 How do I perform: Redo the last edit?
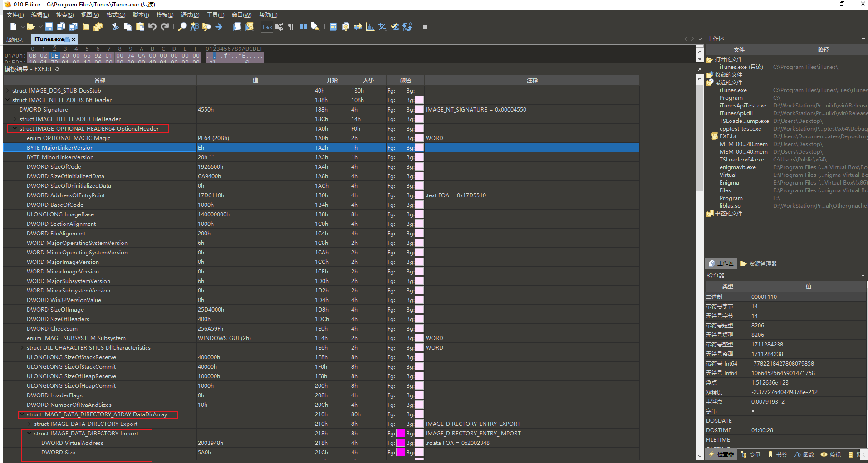pos(165,27)
